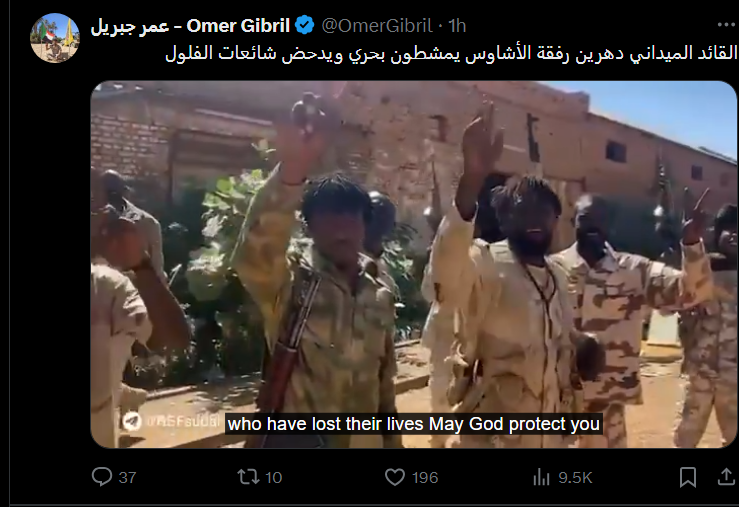This screenshot has width=739, height=507.
Task: Bookmark this post
Action: [x=688, y=477]
